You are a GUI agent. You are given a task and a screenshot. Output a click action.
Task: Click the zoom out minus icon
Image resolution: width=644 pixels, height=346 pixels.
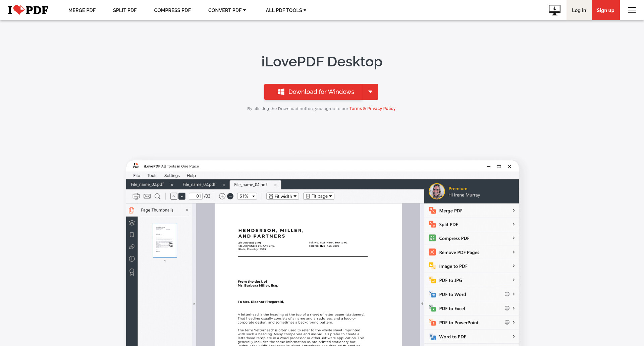230,196
